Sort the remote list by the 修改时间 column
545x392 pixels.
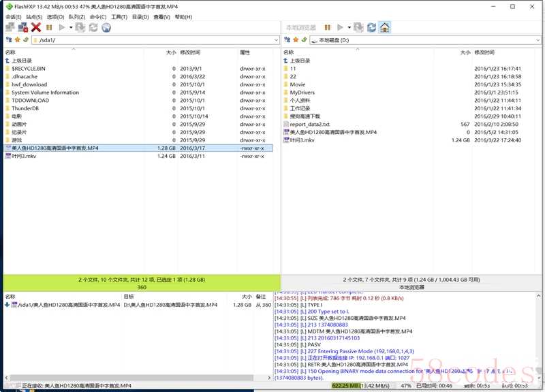[x=190, y=52]
